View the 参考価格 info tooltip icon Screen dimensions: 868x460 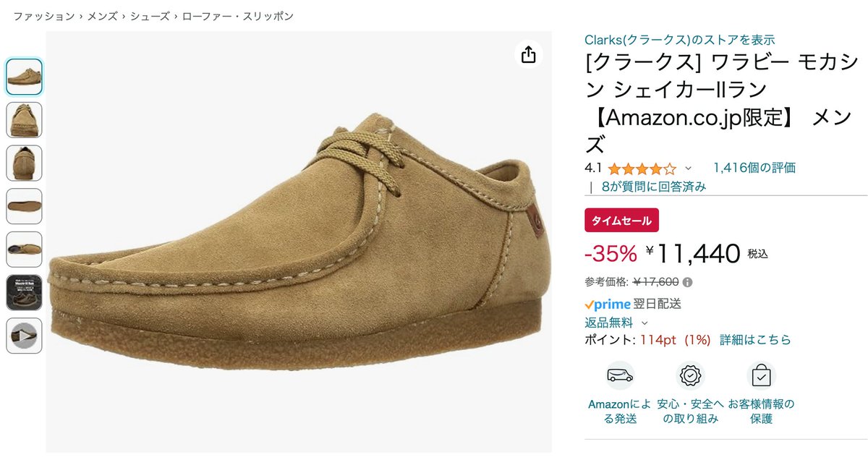(686, 281)
